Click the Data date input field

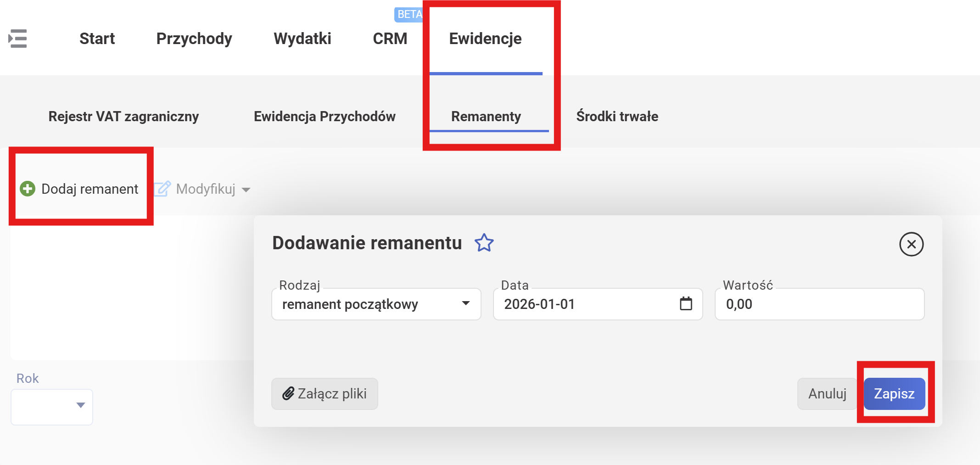click(583, 304)
